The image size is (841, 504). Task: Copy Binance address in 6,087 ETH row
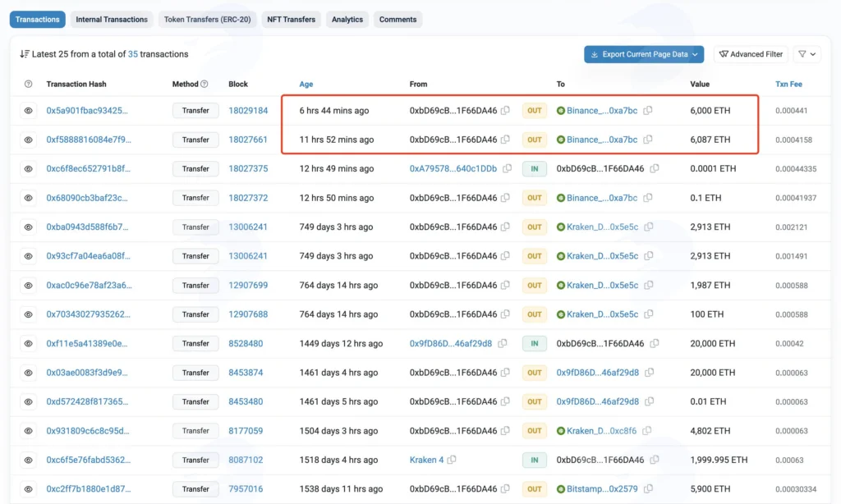(x=648, y=140)
